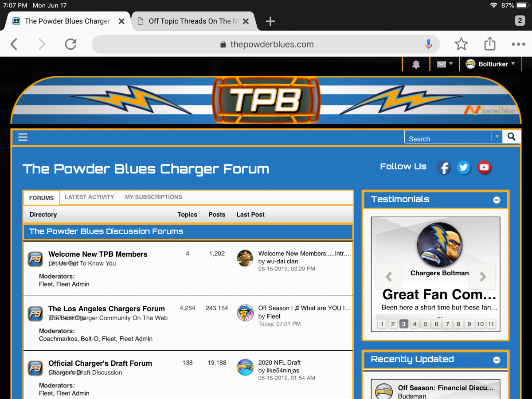The image size is (532, 399).
Task: Start voice search via microphone icon
Action: coord(428,44)
